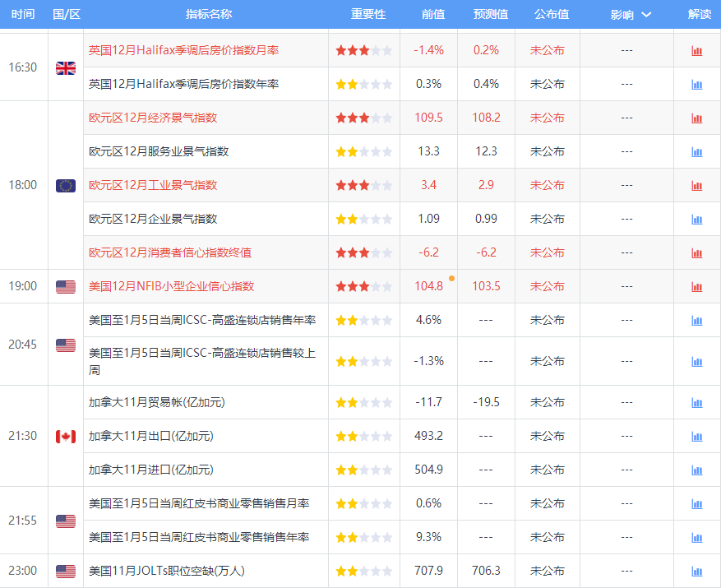Viewport: 721px width, 588px height.
Task: Select the Canada flag icon
Action: tap(65, 436)
